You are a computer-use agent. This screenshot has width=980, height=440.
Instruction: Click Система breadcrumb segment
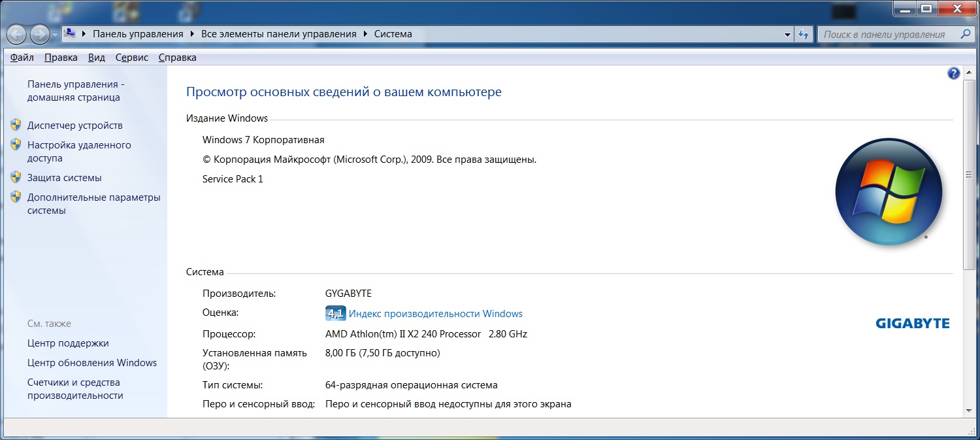pyautogui.click(x=393, y=34)
